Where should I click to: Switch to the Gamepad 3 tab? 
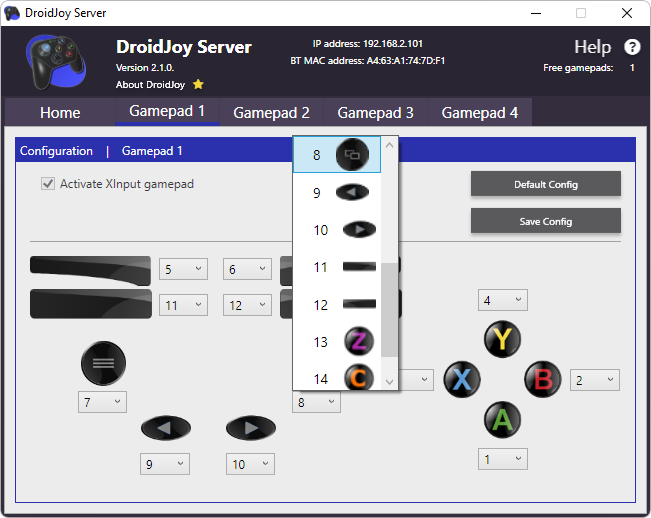[x=375, y=112]
